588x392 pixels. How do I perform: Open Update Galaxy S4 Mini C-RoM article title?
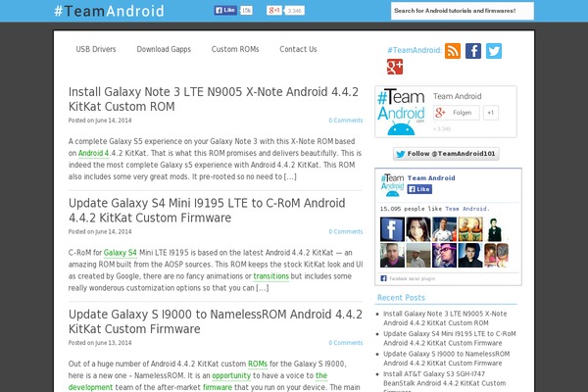point(207,210)
